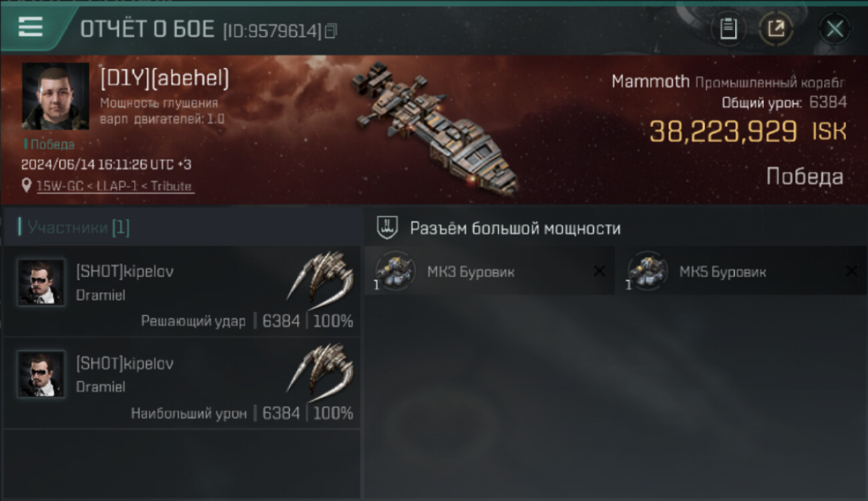Click the abehel pilot portrait
868x501 pixels.
tap(55, 97)
